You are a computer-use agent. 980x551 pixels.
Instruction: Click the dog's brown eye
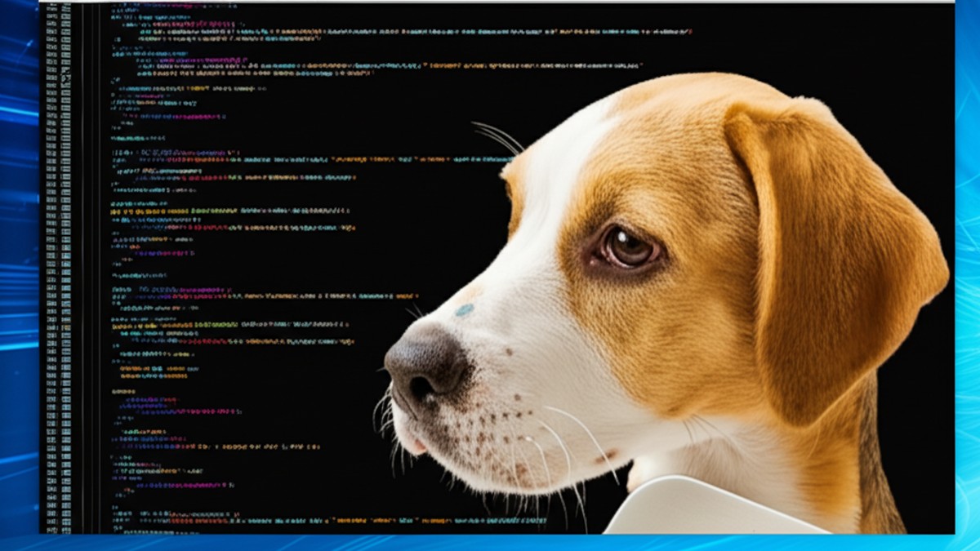pyautogui.click(x=626, y=247)
